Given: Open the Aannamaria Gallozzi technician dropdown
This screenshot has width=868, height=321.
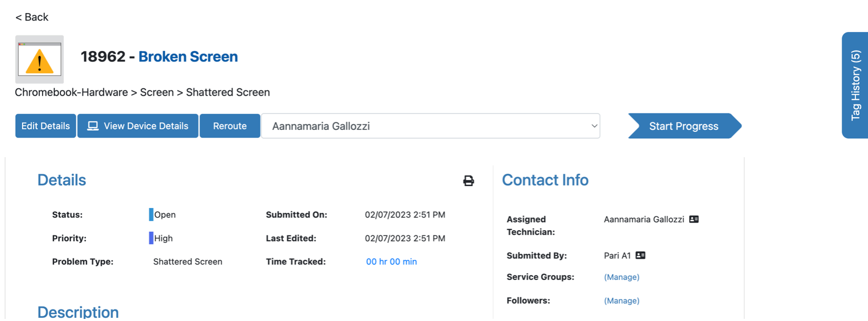Looking at the screenshot, I should pyautogui.click(x=430, y=126).
